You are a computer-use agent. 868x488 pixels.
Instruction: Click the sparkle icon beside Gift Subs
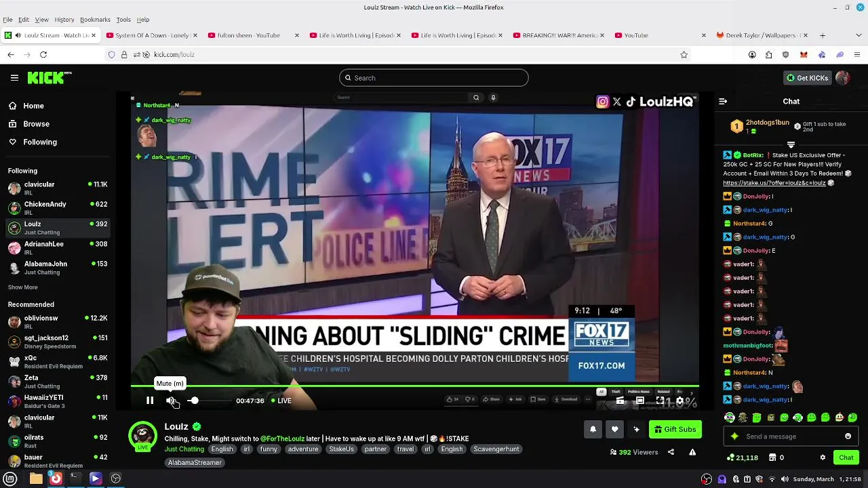click(636, 429)
